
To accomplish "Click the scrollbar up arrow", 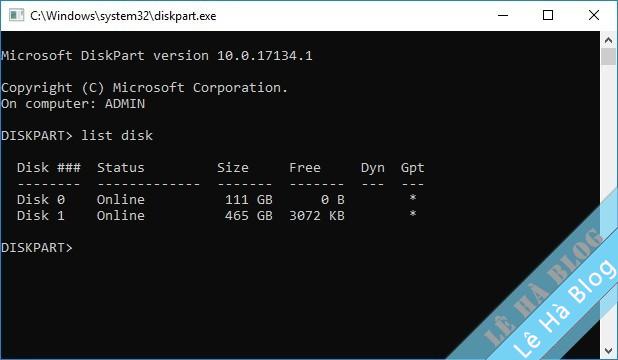I will tap(608, 40).
